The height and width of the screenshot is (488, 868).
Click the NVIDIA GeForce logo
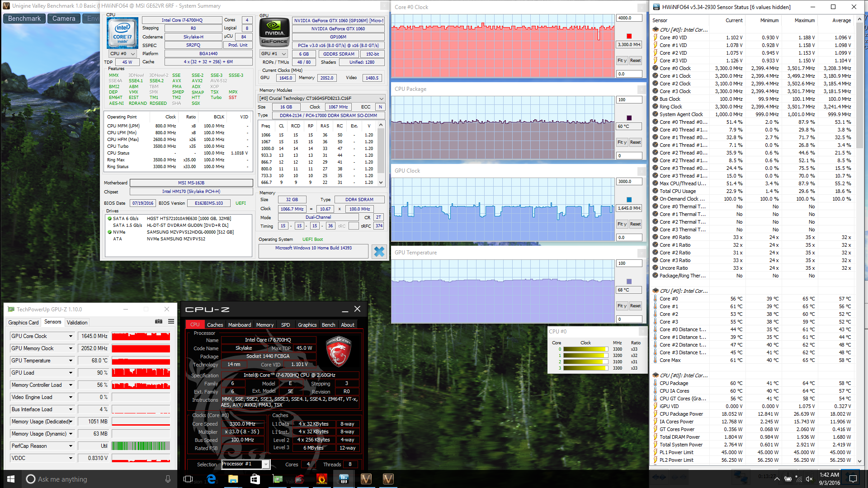pos(274,33)
